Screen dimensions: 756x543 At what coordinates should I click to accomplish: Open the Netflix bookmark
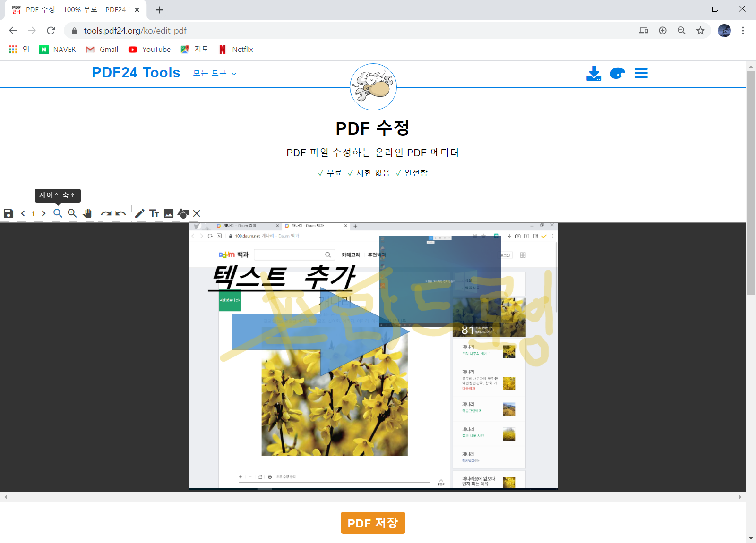236,50
